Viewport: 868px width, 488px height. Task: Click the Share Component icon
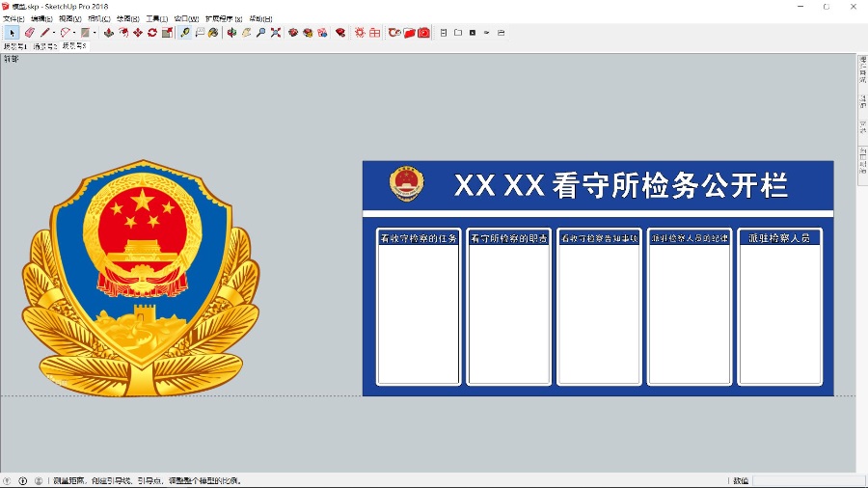pos(322,33)
